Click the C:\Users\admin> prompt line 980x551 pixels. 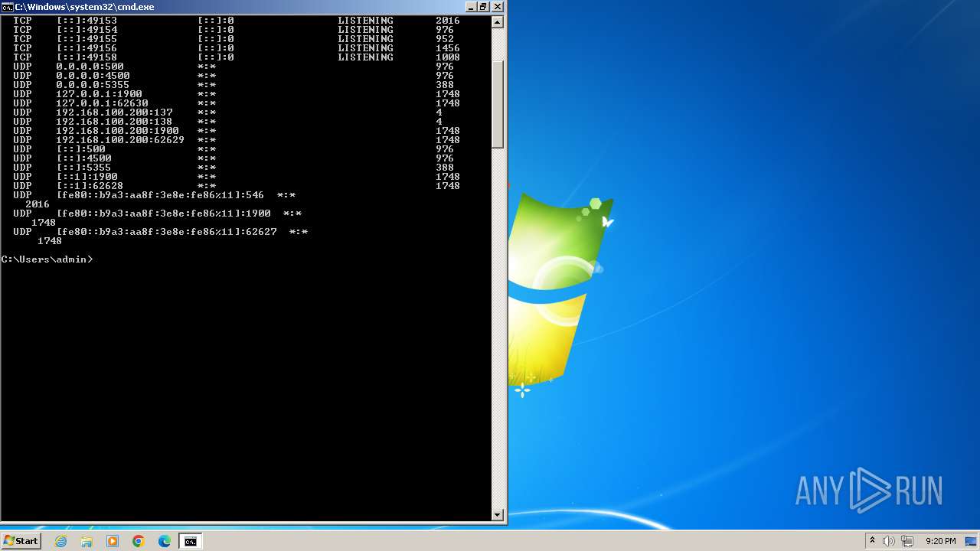[47, 259]
